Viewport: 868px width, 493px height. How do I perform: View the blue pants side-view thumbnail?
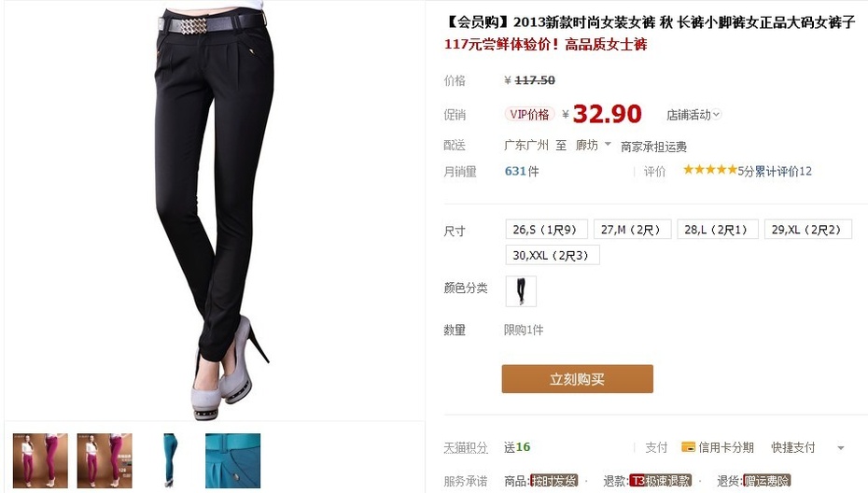(x=169, y=461)
